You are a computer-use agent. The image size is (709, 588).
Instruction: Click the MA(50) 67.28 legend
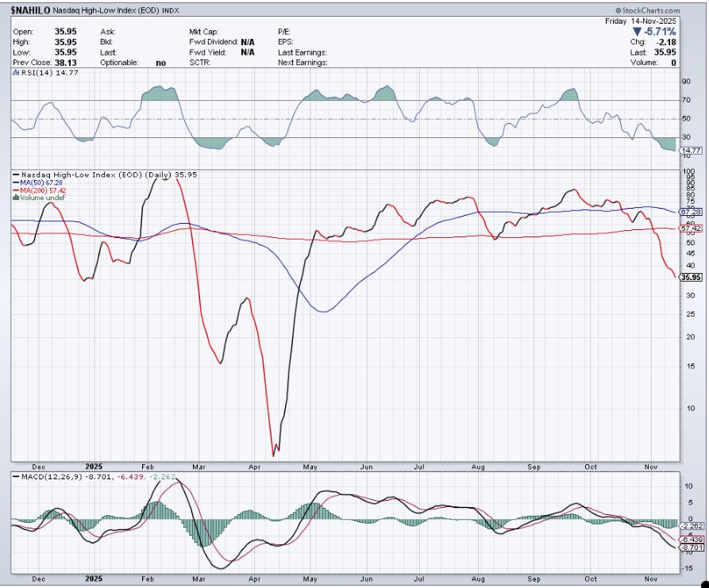[x=41, y=183]
